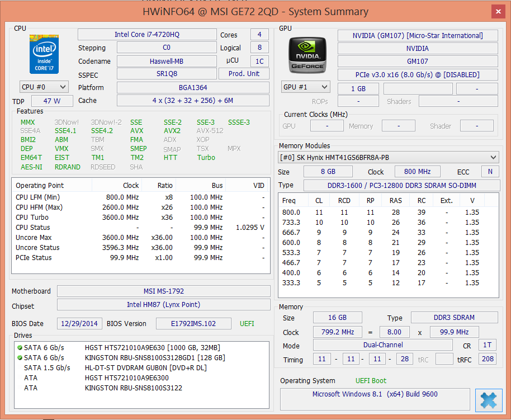Click the 800 MHz module clock field
The height and width of the screenshot is (420, 511).
click(x=417, y=172)
